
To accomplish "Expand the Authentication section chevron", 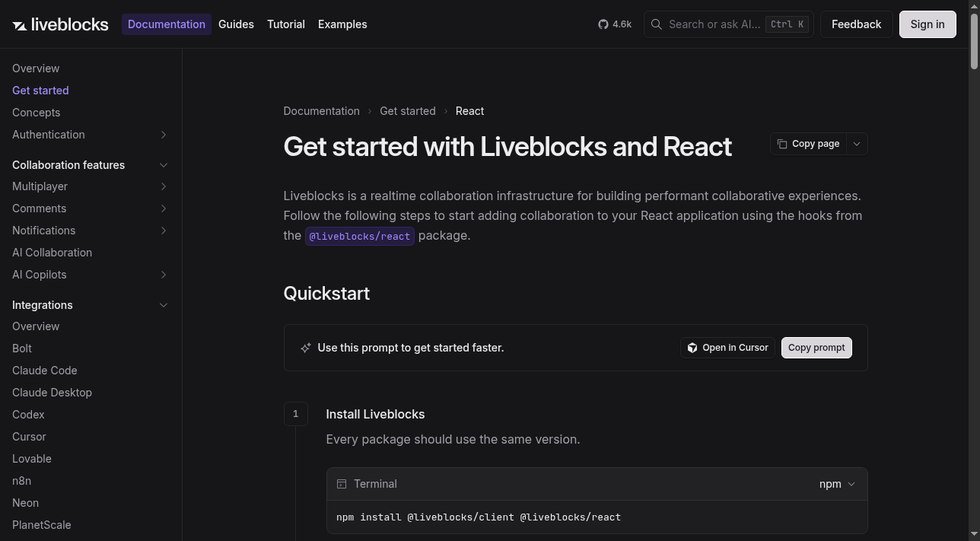I will [x=164, y=135].
